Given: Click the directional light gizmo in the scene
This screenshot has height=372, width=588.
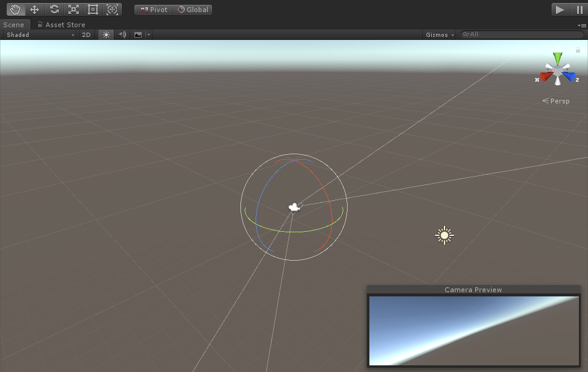Looking at the screenshot, I should [444, 235].
